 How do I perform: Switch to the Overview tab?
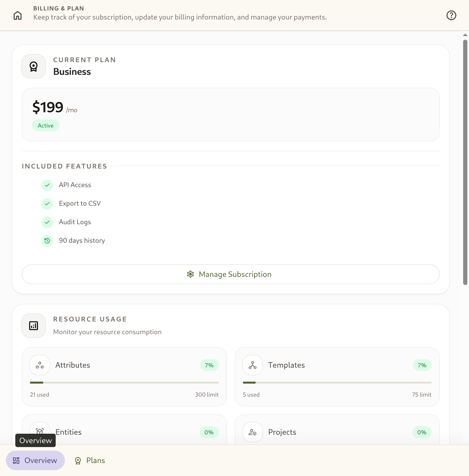point(36,460)
